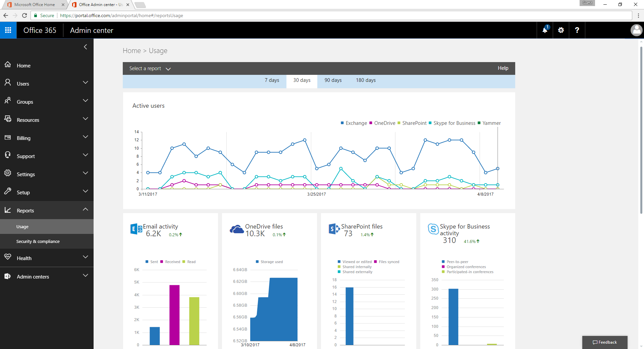Expand the Resources menu chevron
Screen dimensions: 644x349
[x=86, y=119]
